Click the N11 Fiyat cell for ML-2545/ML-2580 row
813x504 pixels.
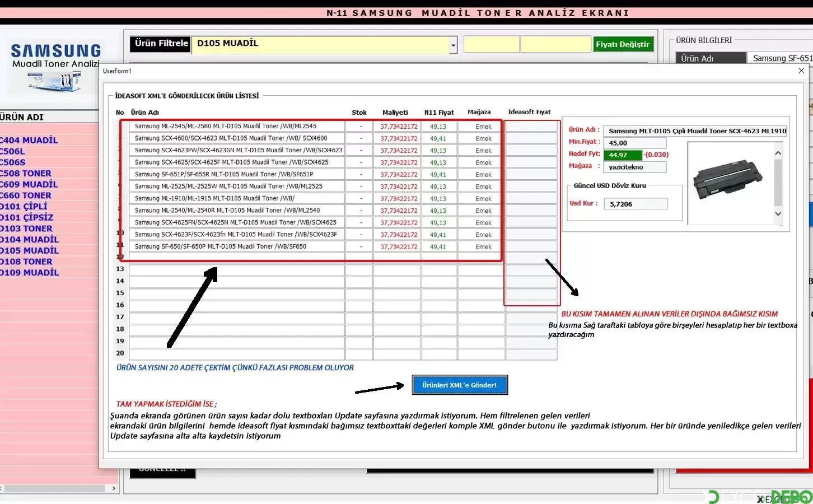point(438,127)
